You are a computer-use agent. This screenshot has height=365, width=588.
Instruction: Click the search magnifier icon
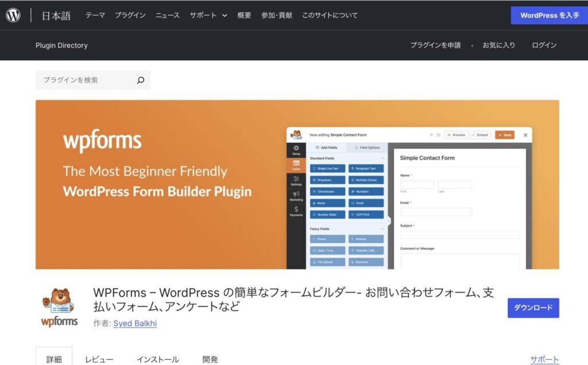[x=141, y=80]
